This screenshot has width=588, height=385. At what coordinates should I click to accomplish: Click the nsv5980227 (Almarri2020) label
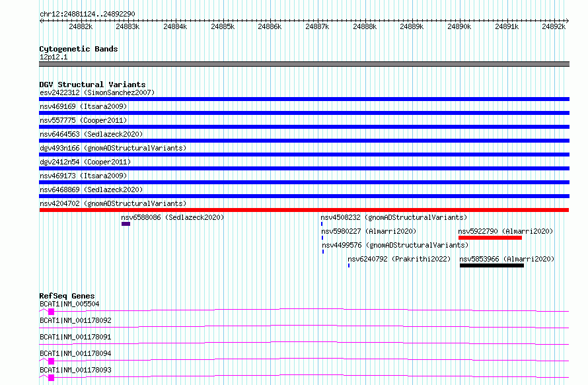click(x=369, y=231)
